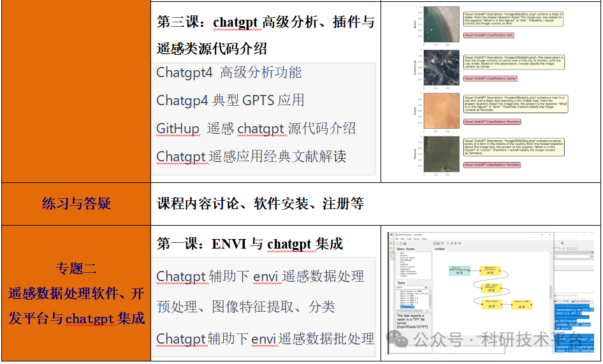Click the highlighted "Generated by the ENVI" code line

(x=574, y=310)
